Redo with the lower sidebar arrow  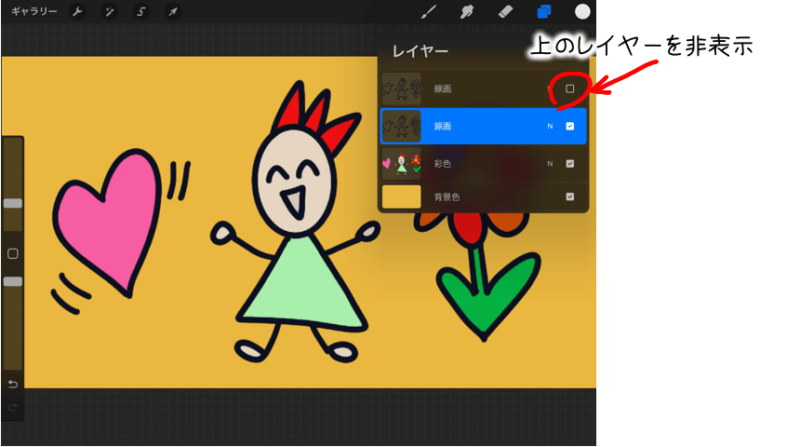click(13, 407)
